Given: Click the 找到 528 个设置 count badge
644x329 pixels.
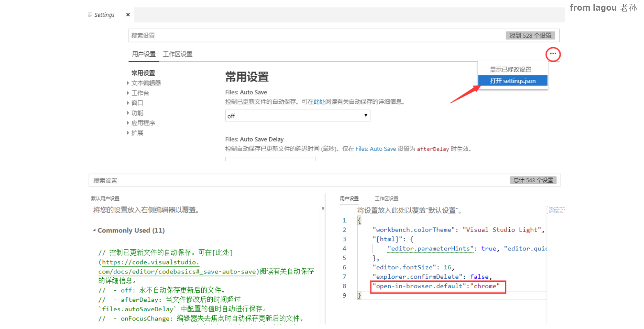Looking at the screenshot, I should click(x=530, y=35).
